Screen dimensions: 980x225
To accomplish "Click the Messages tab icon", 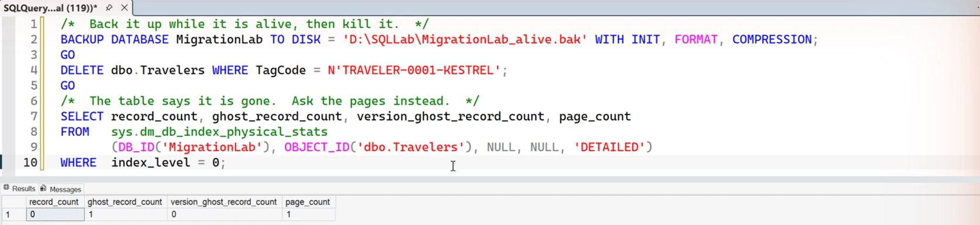I will [x=43, y=188].
